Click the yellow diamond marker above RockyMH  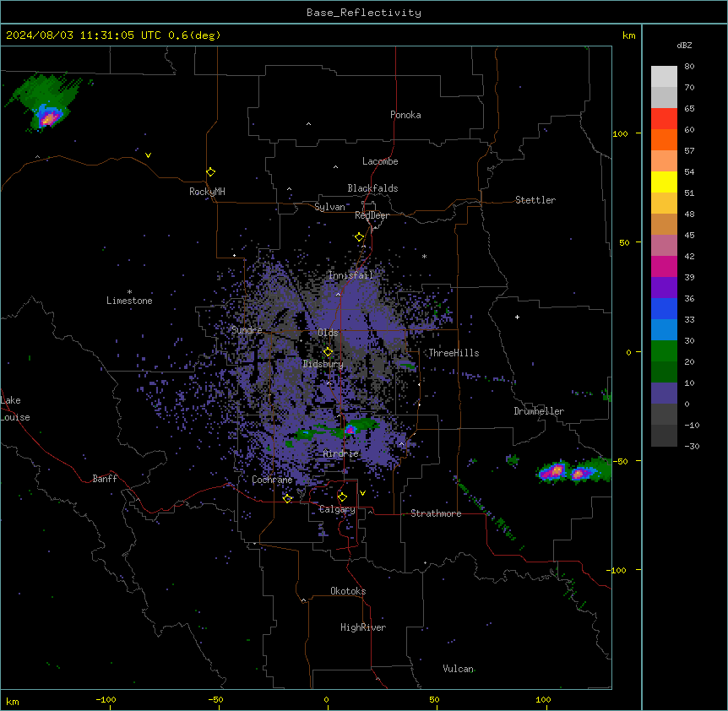pyautogui.click(x=210, y=172)
